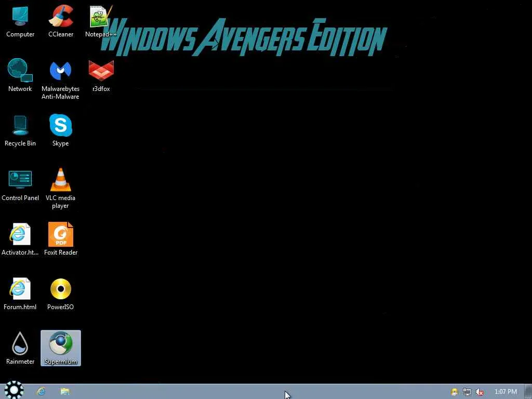
Task: Select the Network desktop icon
Action: [20, 75]
